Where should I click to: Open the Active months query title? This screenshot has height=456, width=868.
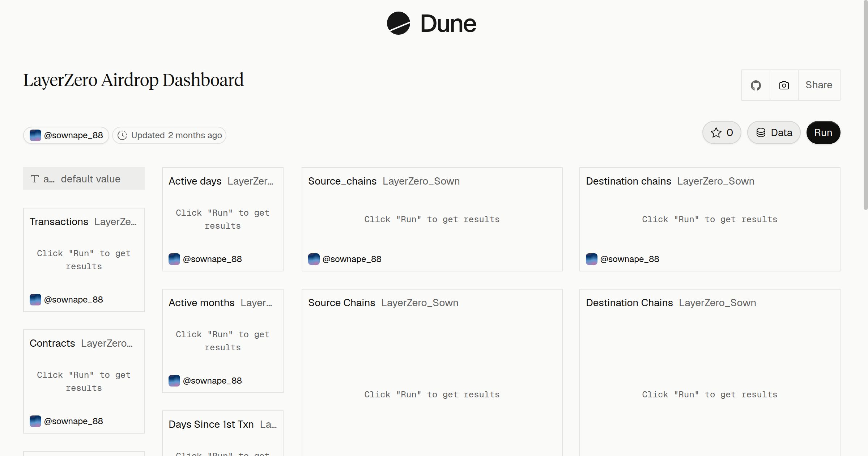pyautogui.click(x=201, y=303)
